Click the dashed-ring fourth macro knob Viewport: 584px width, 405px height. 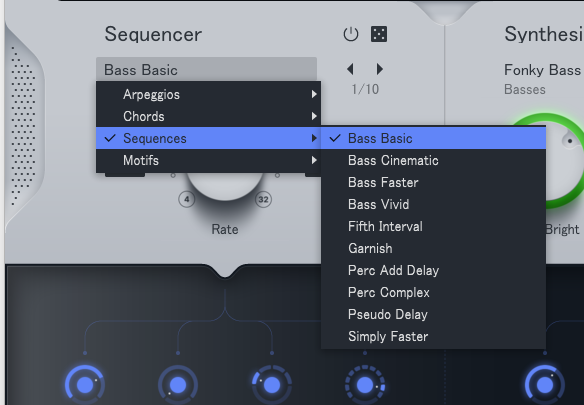click(365, 385)
